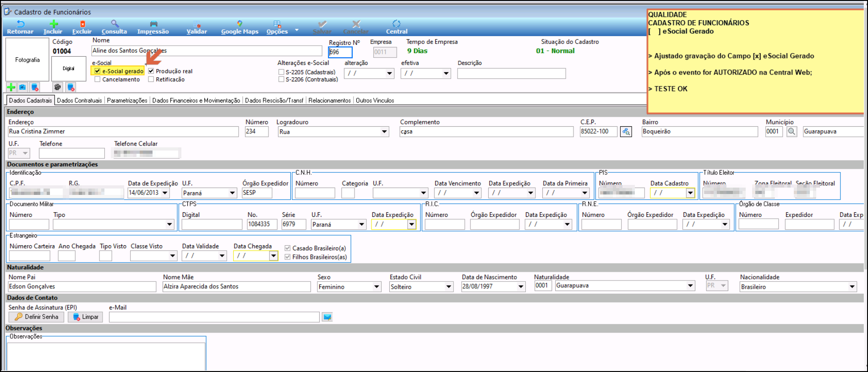Click the send e-mail envelope icon
Screen dimensions: 868x372
327,317
